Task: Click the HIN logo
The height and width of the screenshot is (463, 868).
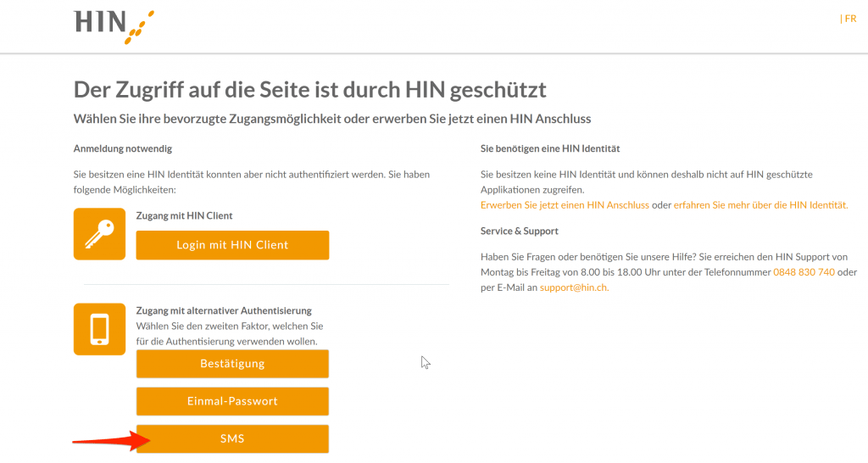Action: click(113, 25)
